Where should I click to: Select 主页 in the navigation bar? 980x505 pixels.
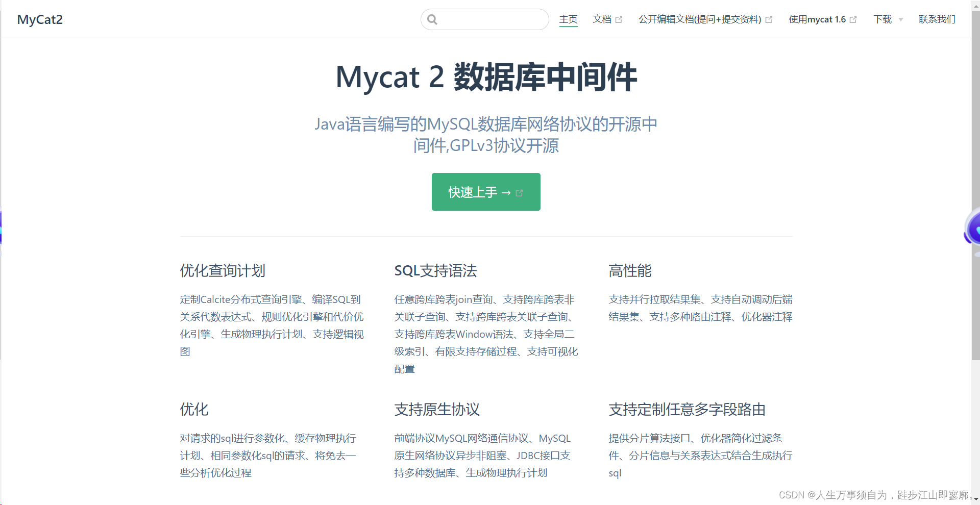(x=568, y=19)
